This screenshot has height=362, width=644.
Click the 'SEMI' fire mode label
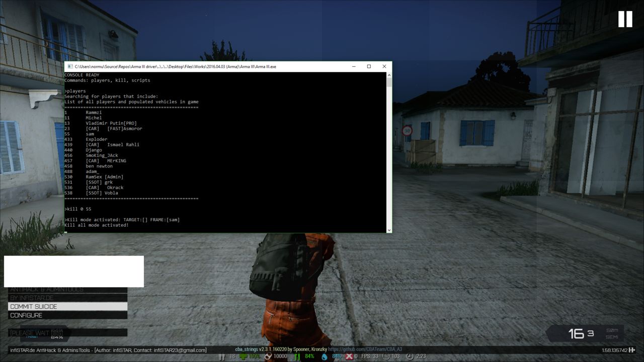pos(612,337)
